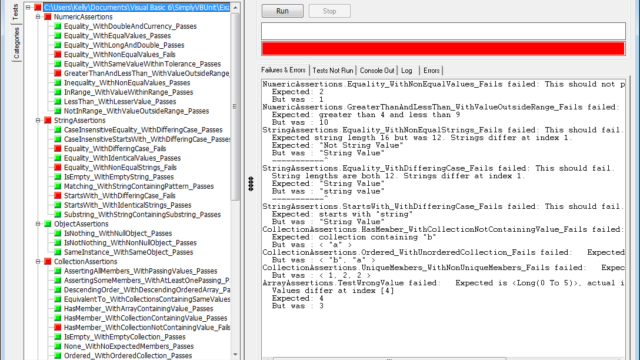The width and height of the screenshot is (640, 360).
Task: Open the Tests Not Run tab
Action: [333, 71]
